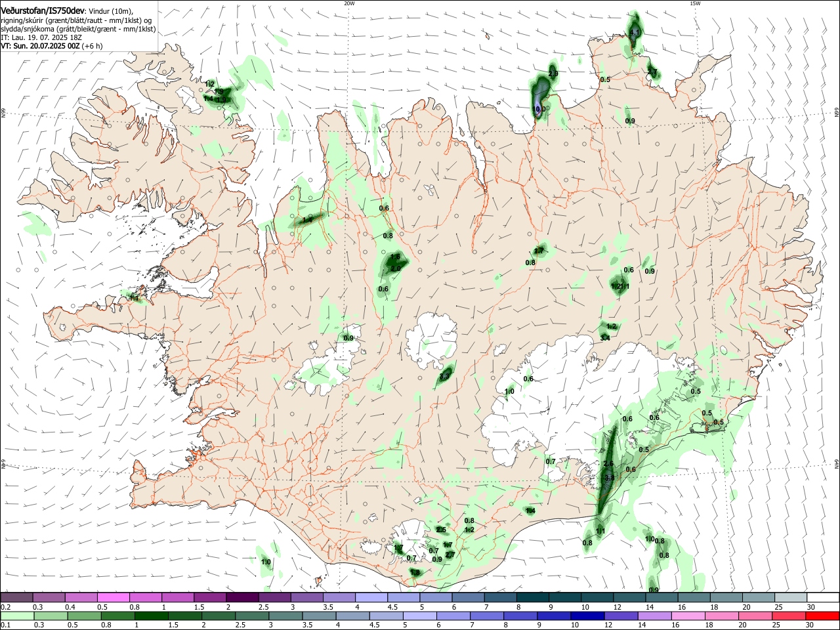The height and width of the screenshot is (630, 840).
Task: Click the 'VT: Sun. 20.07.2025 00Z (+6 h)' line
Action: (52, 46)
